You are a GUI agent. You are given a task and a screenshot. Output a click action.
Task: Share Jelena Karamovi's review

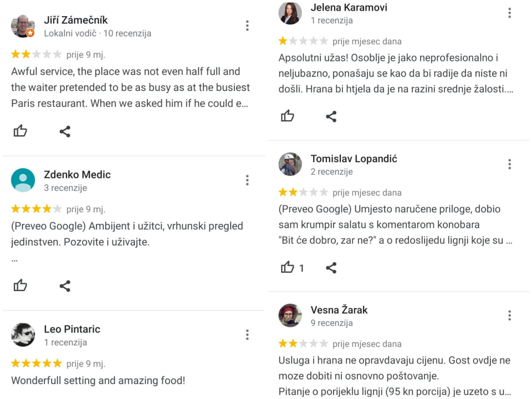point(331,116)
